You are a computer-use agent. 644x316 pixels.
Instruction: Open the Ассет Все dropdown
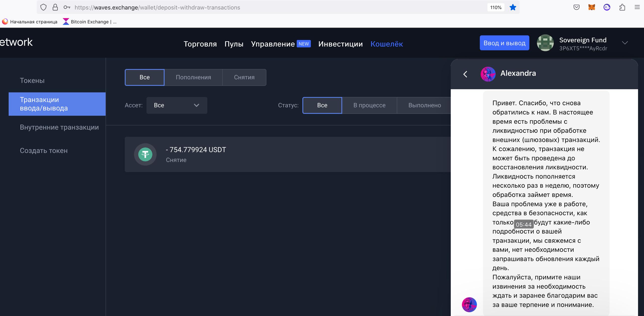pyautogui.click(x=177, y=105)
